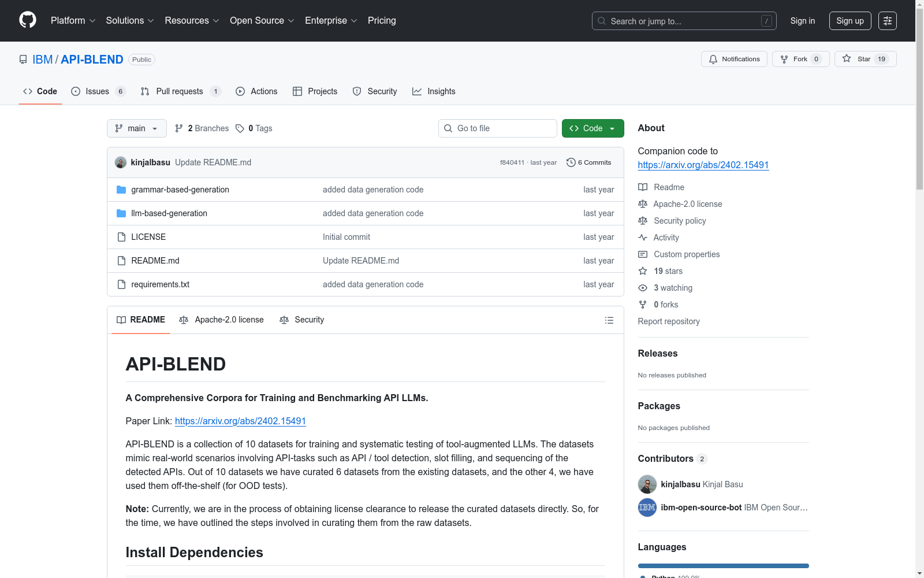Open the green Code dropdown button

tap(593, 128)
